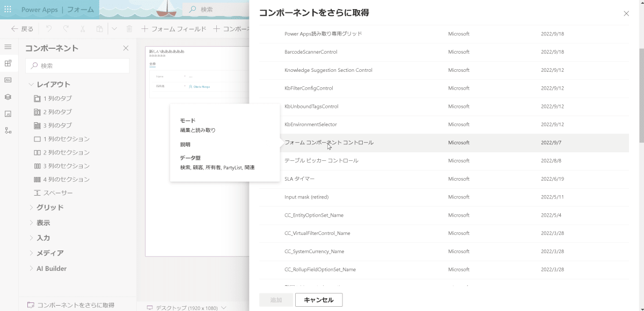This screenshot has height=311, width=644.
Task: Close the コンポーネント side pane
Action: click(x=126, y=48)
